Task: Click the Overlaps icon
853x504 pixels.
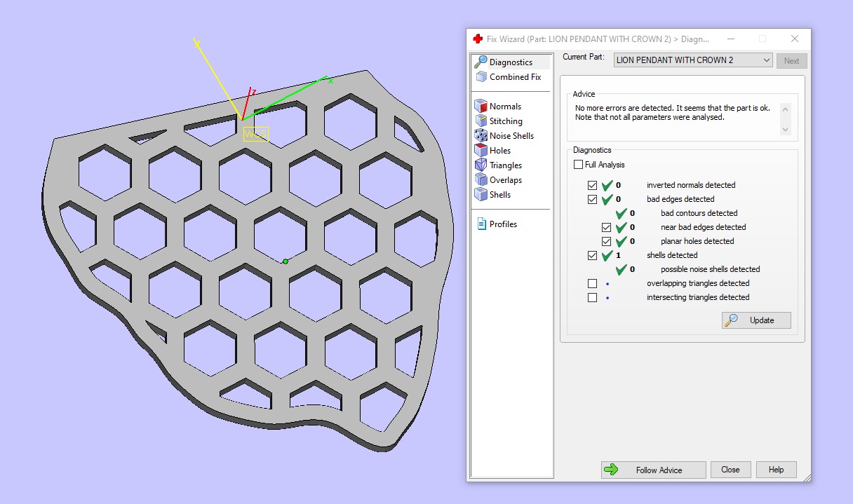Action: pos(481,180)
